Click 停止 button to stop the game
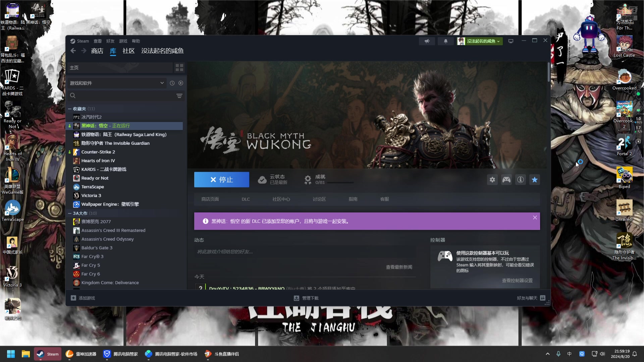644x362 pixels. [222, 179]
